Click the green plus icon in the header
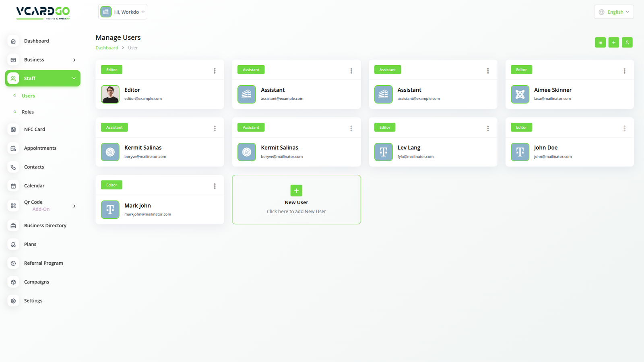 tap(613, 42)
